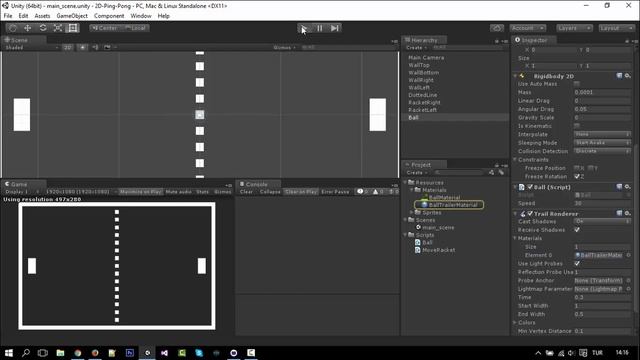Select BallMaterial asset in Project
The image size is (640, 360).
point(444,198)
